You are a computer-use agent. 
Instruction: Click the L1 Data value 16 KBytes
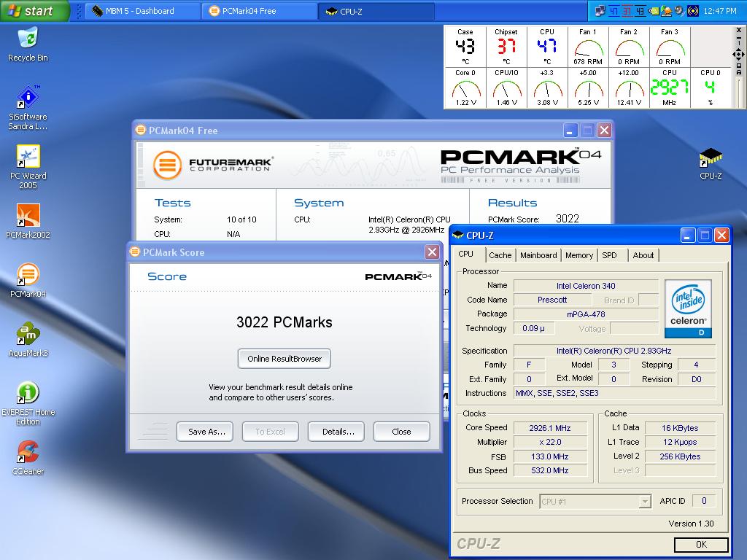[x=680, y=428]
